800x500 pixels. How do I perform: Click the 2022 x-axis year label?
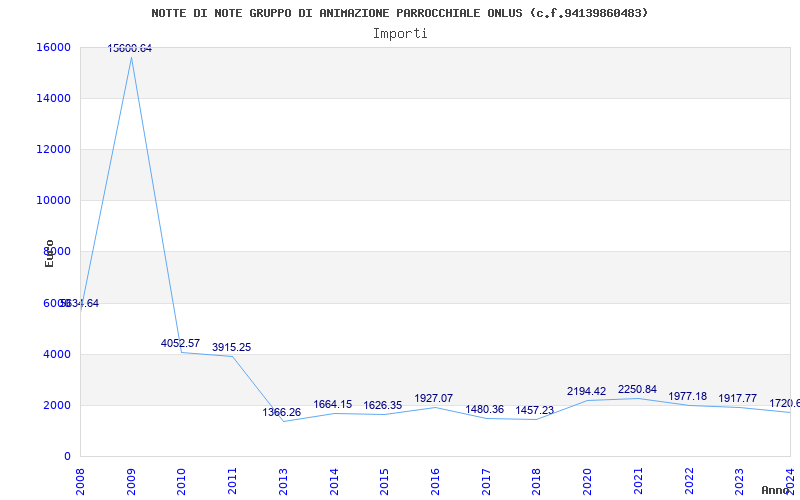coord(689,482)
